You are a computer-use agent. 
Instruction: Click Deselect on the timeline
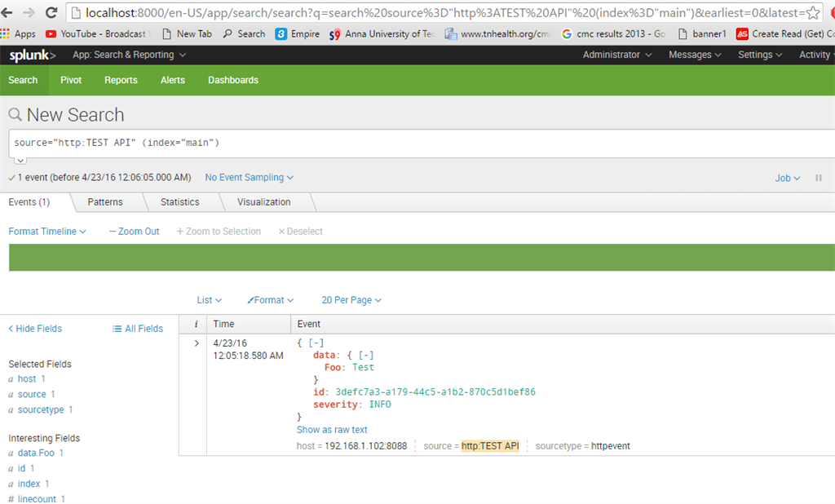pyautogui.click(x=300, y=232)
